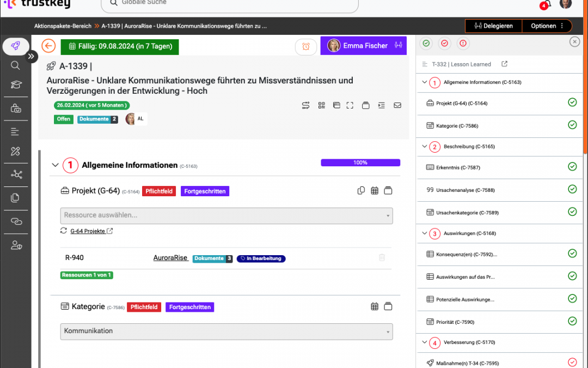Open the sidebar search icon
This screenshot has width=588, height=368.
16,65
